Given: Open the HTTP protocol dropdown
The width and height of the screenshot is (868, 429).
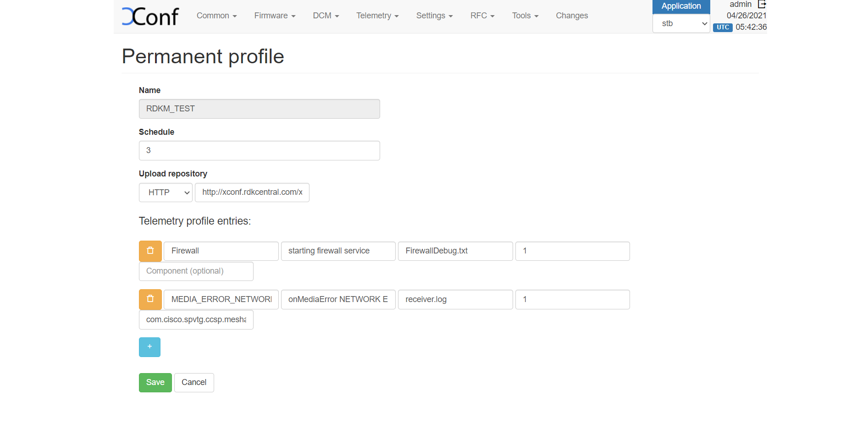Looking at the screenshot, I should [x=166, y=192].
